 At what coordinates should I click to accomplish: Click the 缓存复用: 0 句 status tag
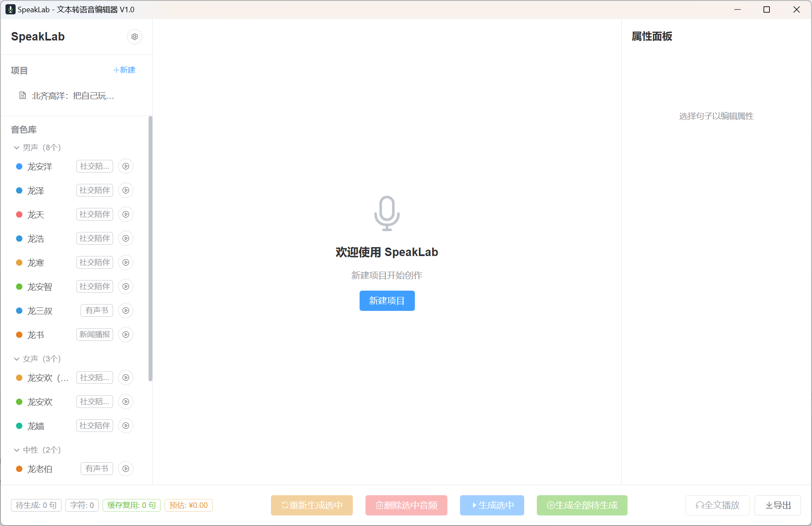point(132,505)
